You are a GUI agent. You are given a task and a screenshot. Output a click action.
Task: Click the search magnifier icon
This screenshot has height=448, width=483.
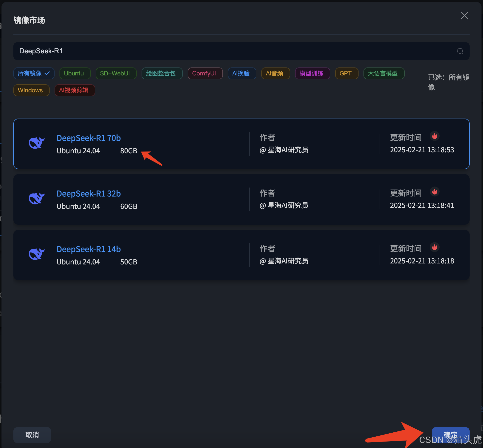pos(460,51)
